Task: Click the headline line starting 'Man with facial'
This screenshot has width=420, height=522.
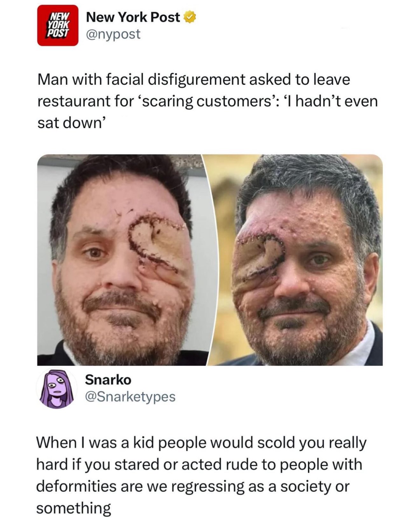Action: [194, 80]
